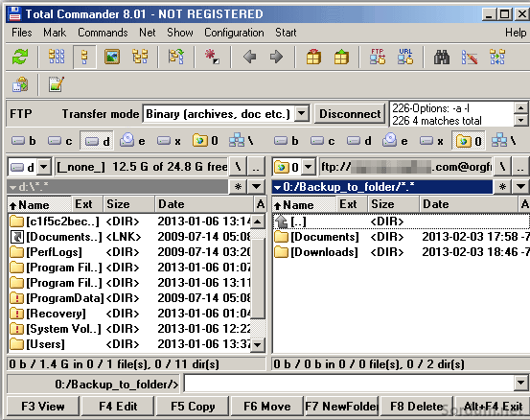The width and height of the screenshot is (530, 420).
Task: Open the binoculars search files icon
Action: [442, 57]
